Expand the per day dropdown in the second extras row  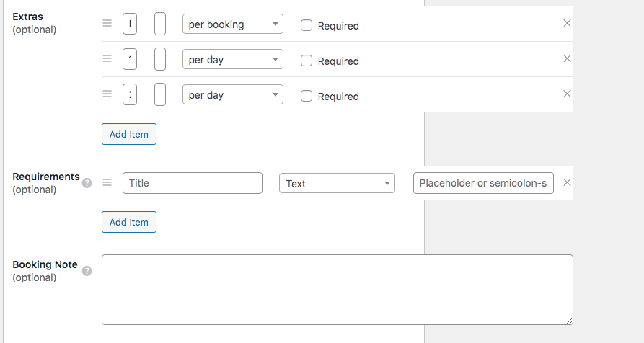(x=233, y=60)
